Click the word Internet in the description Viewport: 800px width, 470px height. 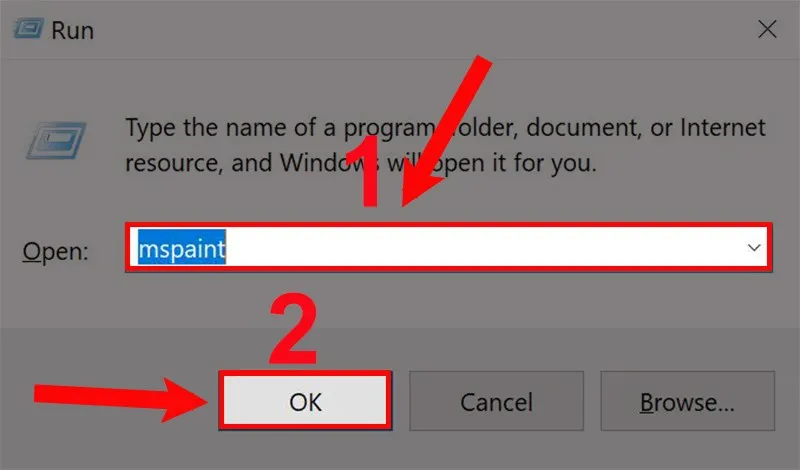click(x=722, y=128)
